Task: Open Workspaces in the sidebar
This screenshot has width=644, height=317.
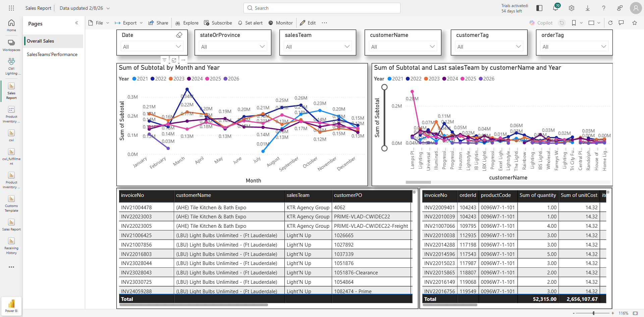Action: coord(11,45)
